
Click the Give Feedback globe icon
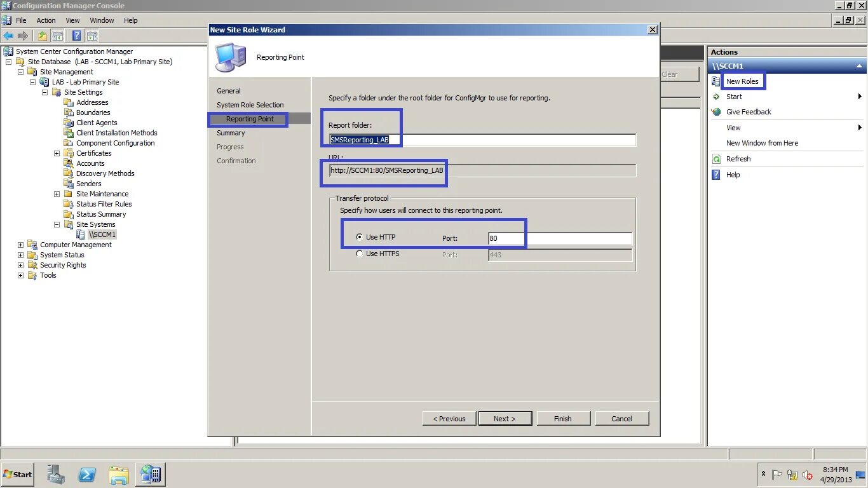716,112
